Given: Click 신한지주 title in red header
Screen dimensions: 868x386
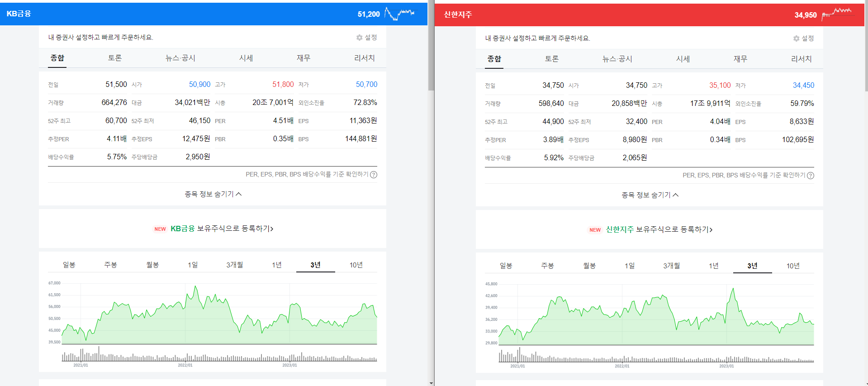Looking at the screenshot, I should coord(458,14).
